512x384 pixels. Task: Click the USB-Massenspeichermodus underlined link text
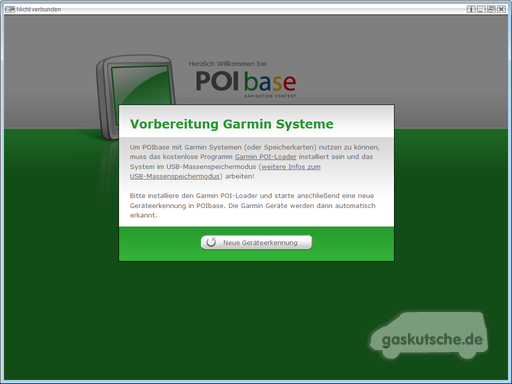[x=175, y=176]
